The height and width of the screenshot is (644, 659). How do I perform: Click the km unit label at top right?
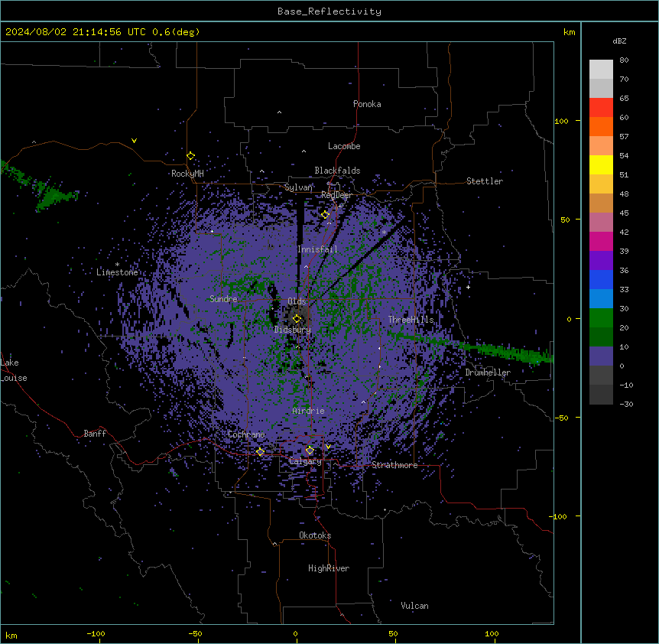click(569, 32)
